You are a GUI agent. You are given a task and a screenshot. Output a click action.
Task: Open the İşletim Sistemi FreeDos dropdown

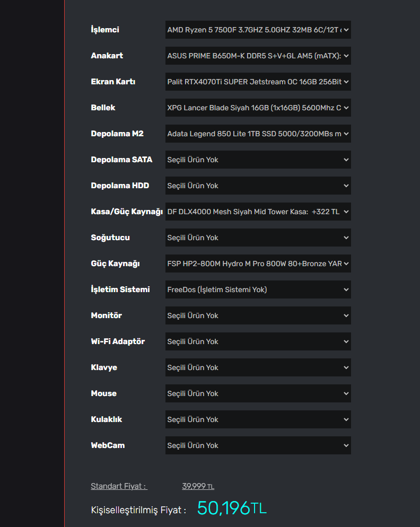click(x=258, y=289)
